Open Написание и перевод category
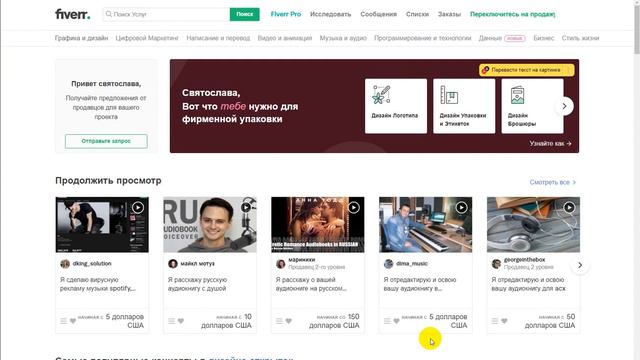The height and width of the screenshot is (360, 640). pos(218,38)
